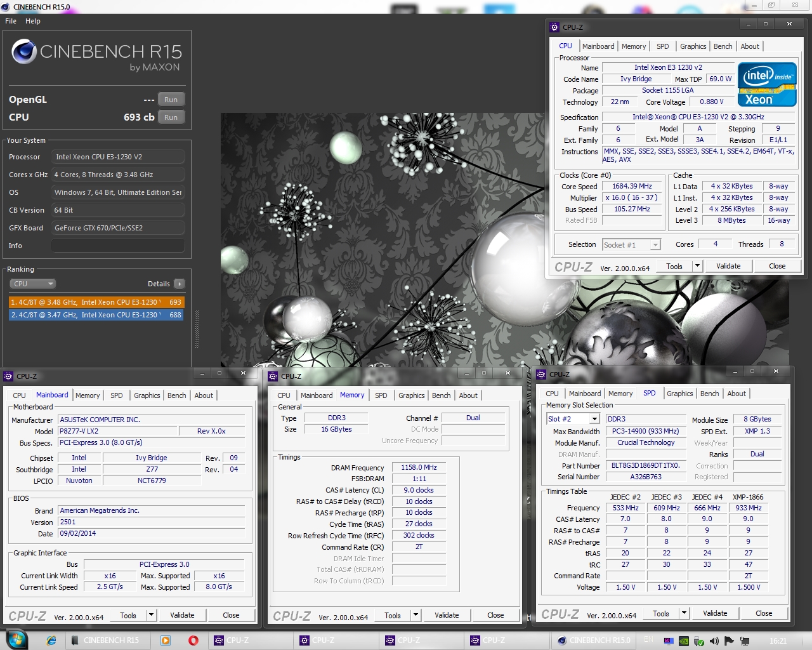This screenshot has width=812, height=650.
Task: Switch to the CINEBENCH R15.0 taskbar button
Action: (x=594, y=640)
